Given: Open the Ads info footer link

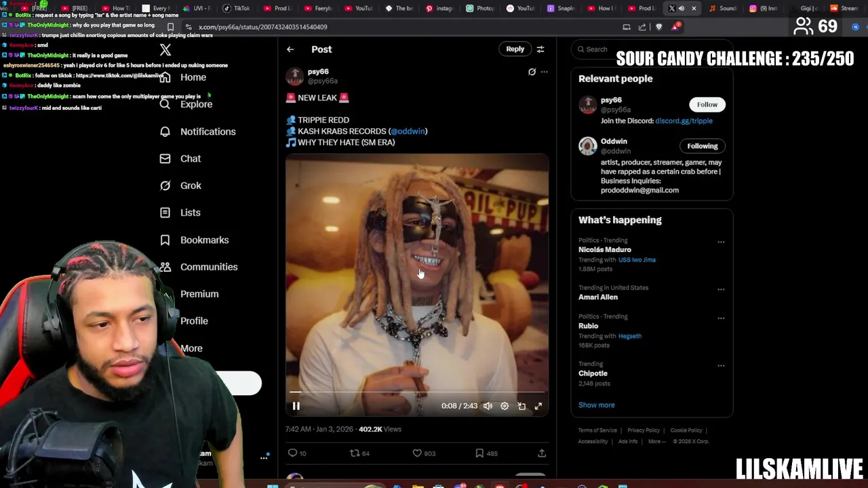Looking at the screenshot, I should [628, 441].
